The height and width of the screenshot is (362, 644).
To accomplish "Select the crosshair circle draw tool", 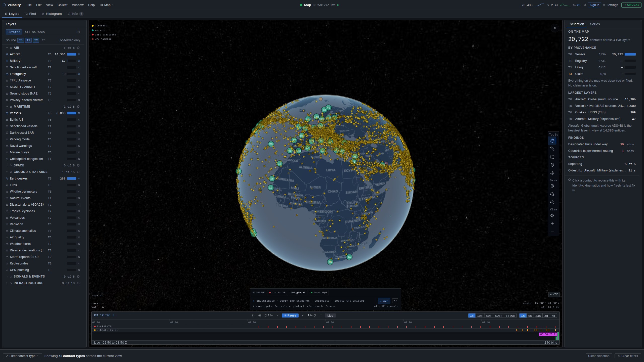I will pos(552,194).
